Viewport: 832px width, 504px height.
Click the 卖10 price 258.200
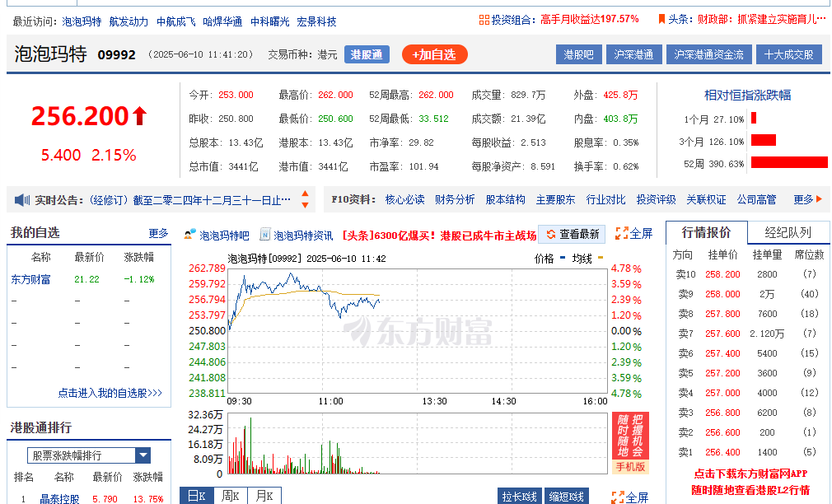click(x=722, y=274)
